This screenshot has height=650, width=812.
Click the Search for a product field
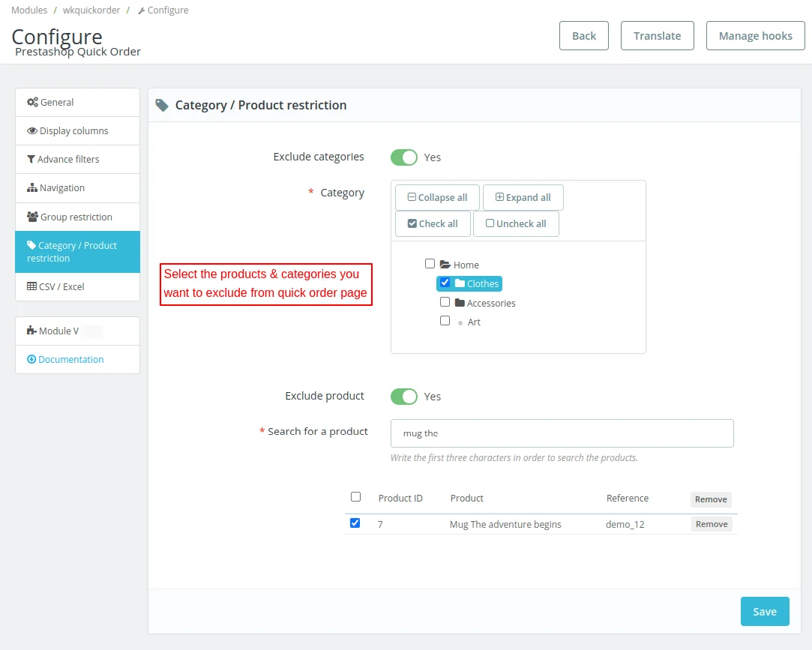click(x=562, y=433)
